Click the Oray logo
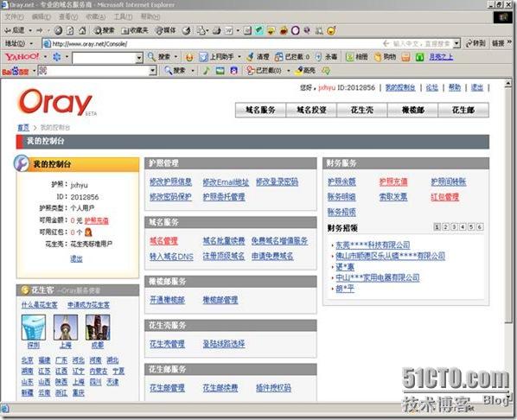The height and width of the screenshot is (420, 517). click(56, 102)
